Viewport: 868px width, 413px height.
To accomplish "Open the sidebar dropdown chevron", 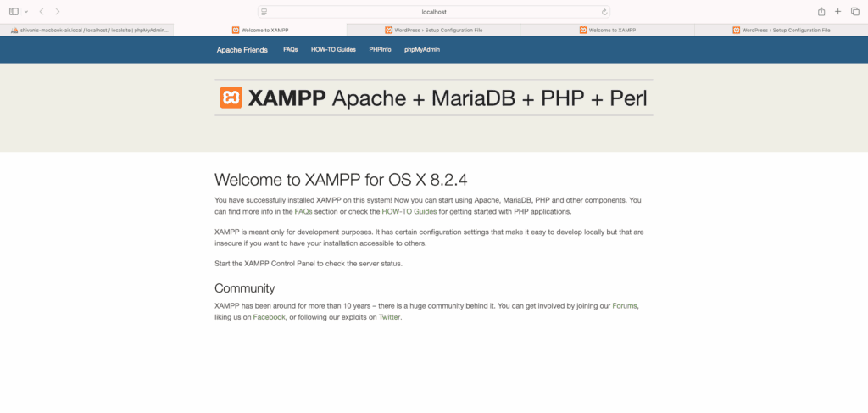I will [26, 12].
